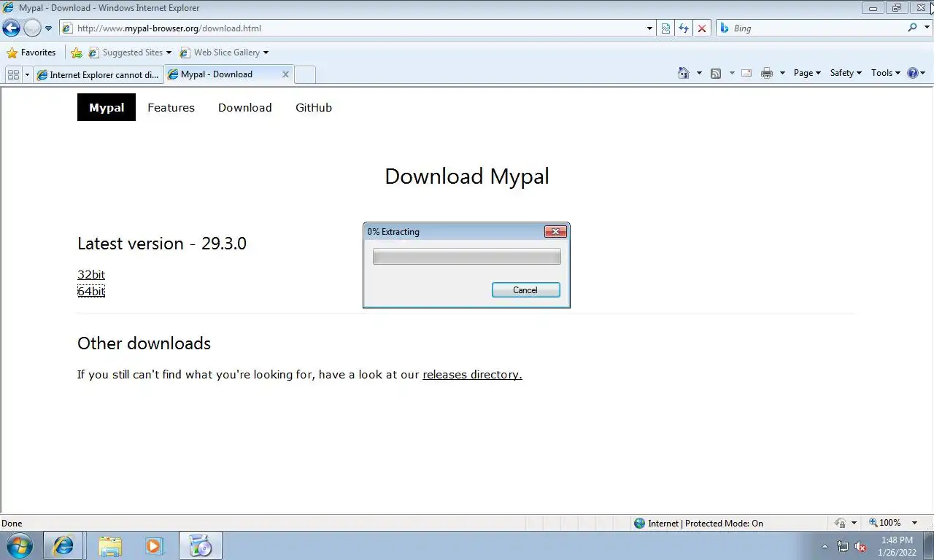Open Windows Explorer folder on taskbar
The width and height of the screenshot is (934, 560).
click(110, 545)
